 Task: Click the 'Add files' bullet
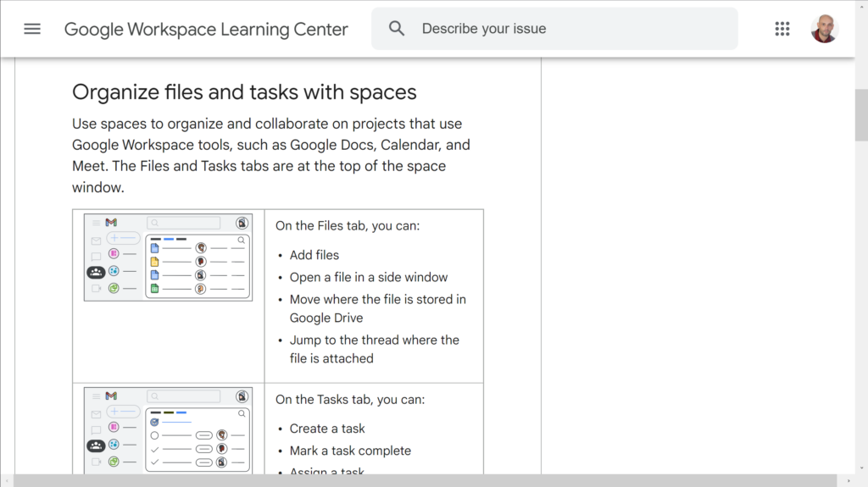314,255
